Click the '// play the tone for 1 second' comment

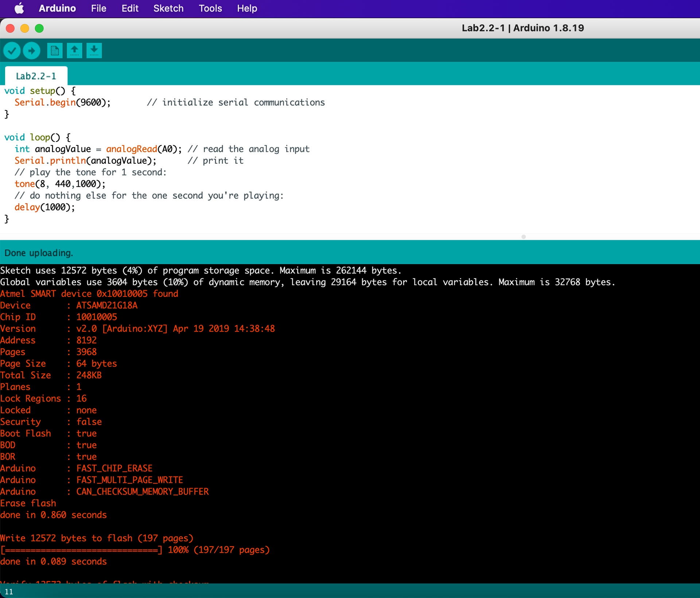coord(90,172)
